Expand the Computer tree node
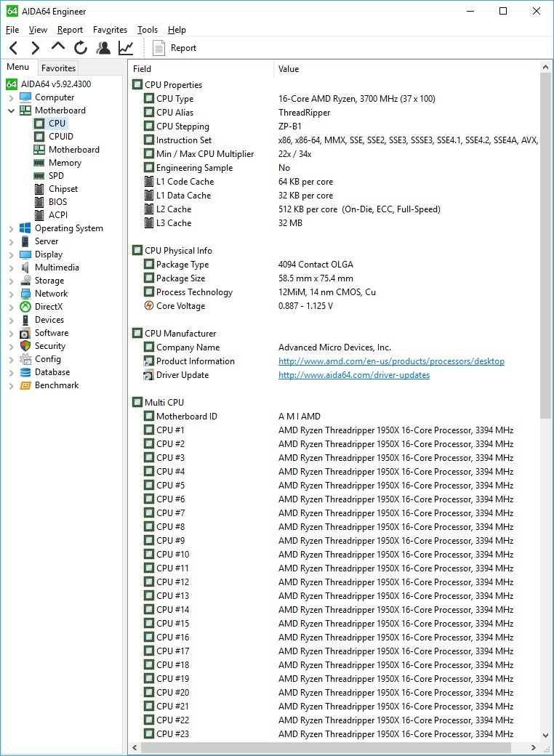The height and width of the screenshot is (756, 554). coord(11,97)
